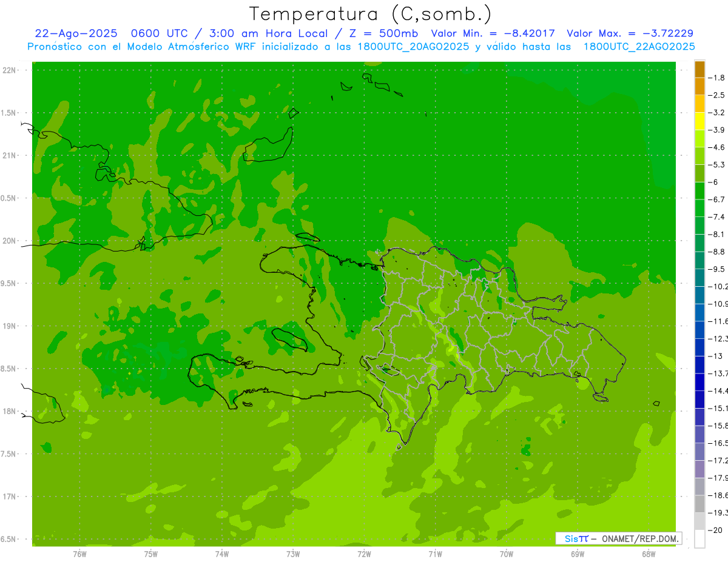The image size is (728, 562).
Task: Click the '-5.3' legend value
Action: tap(716, 164)
